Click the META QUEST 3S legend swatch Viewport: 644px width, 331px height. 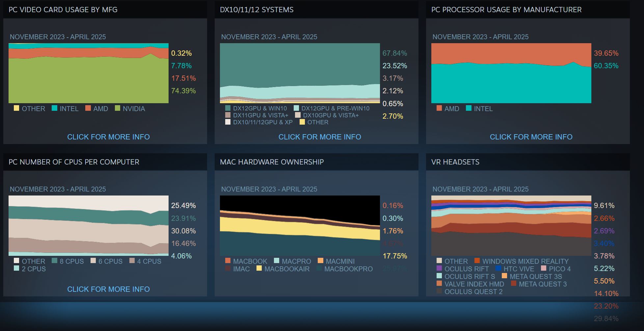tap(504, 276)
